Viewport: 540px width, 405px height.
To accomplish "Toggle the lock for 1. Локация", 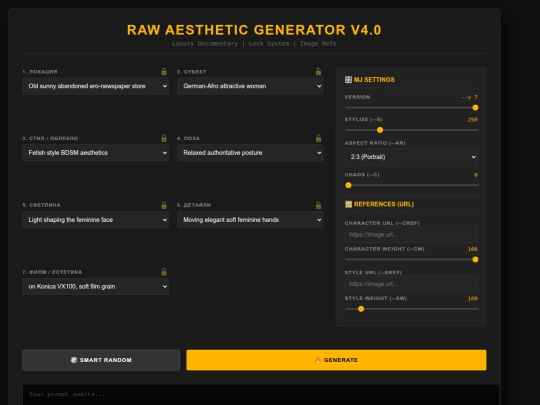I will 164,71.
